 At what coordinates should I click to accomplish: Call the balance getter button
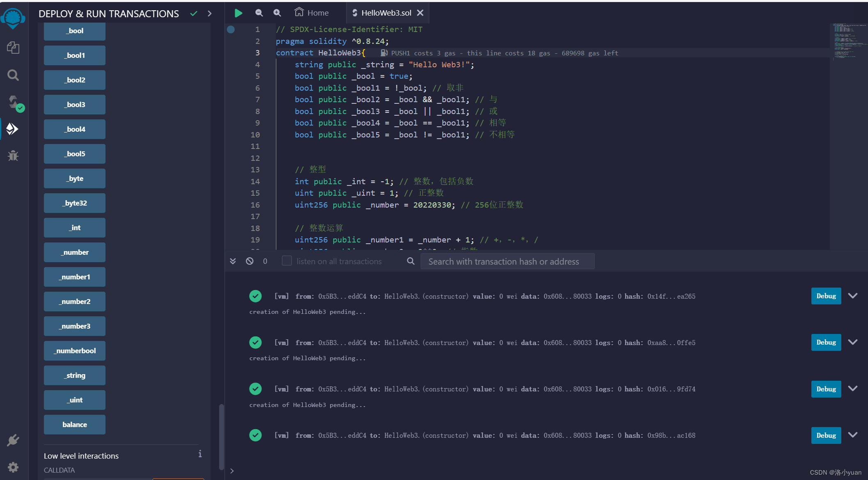[75, 425]
